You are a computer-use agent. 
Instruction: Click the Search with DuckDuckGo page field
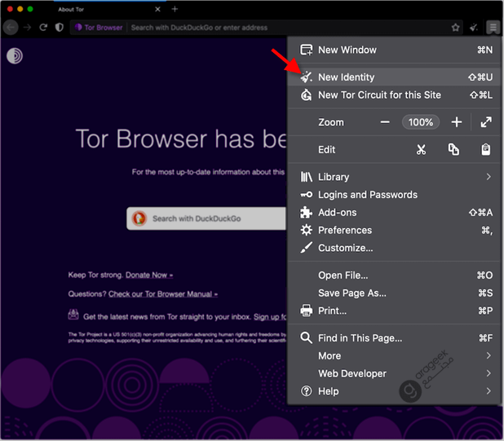206,218
